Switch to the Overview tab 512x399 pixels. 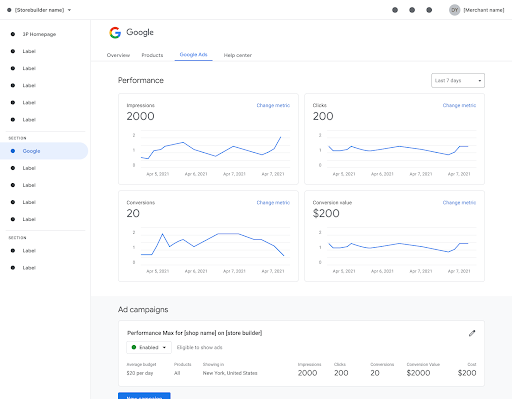click(x=118, y=55)
